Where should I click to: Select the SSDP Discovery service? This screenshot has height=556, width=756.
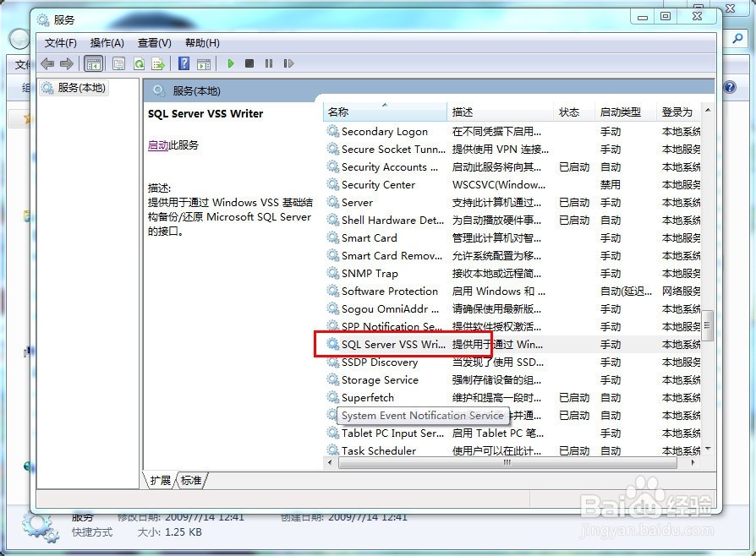(512, 362)
